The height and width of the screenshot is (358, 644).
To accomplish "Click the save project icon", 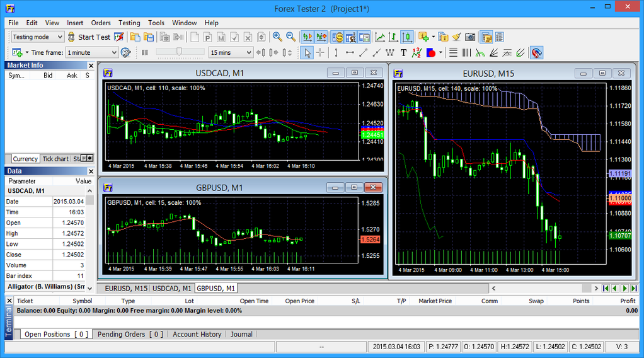I will (x=148, y=37).
